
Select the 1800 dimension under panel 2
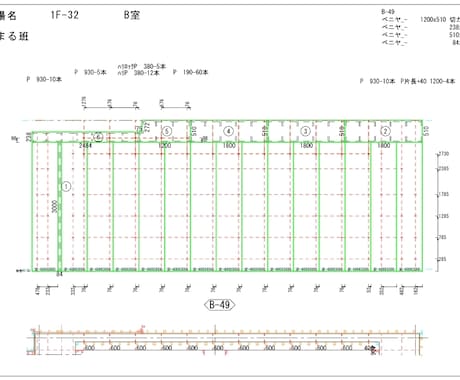(x=384, y=145)
